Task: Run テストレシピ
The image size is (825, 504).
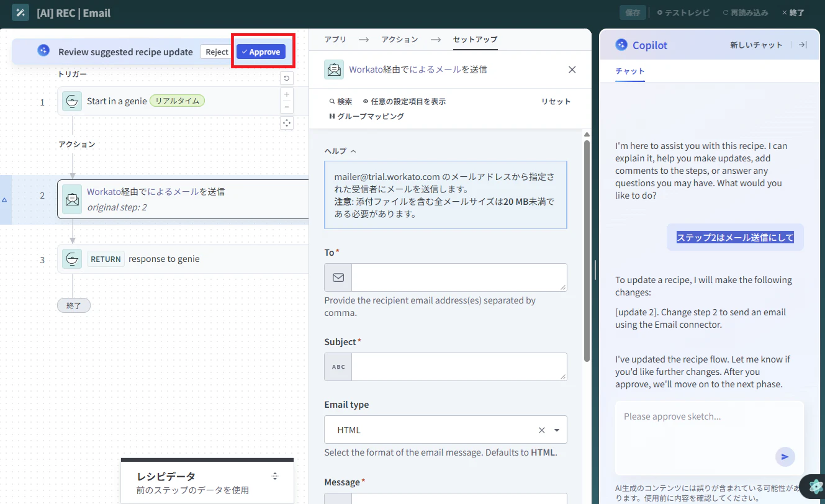Action: pos(683,12)
